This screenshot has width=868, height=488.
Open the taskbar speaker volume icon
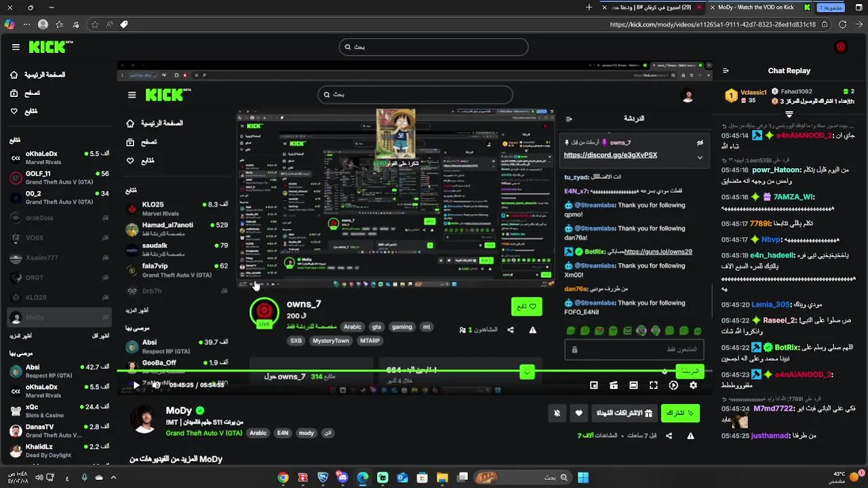point(39,478)
